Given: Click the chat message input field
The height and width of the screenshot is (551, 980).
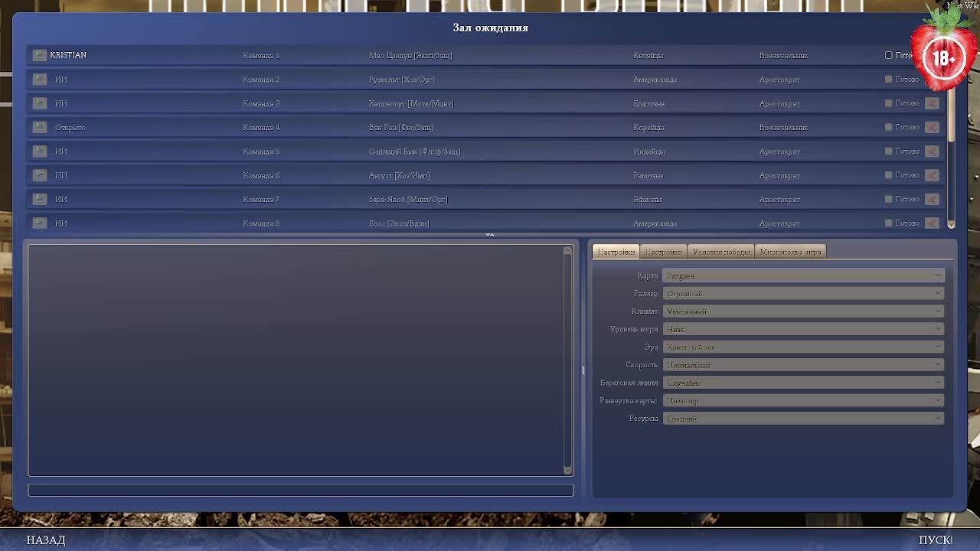Looking at the screenshot, I should [301, 490].
